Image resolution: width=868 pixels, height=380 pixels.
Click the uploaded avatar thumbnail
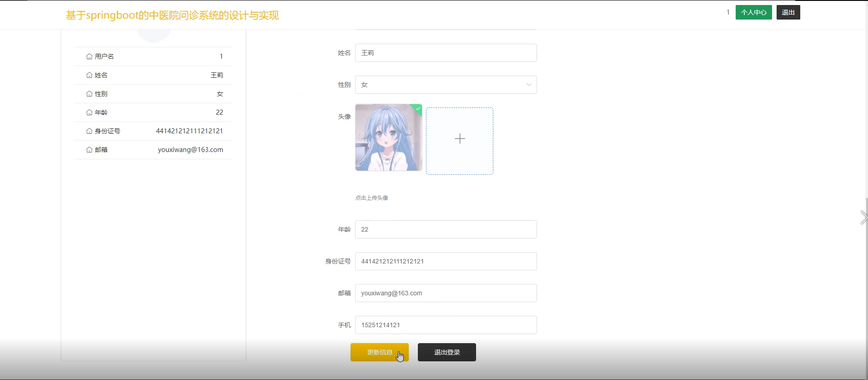(389, 137)
